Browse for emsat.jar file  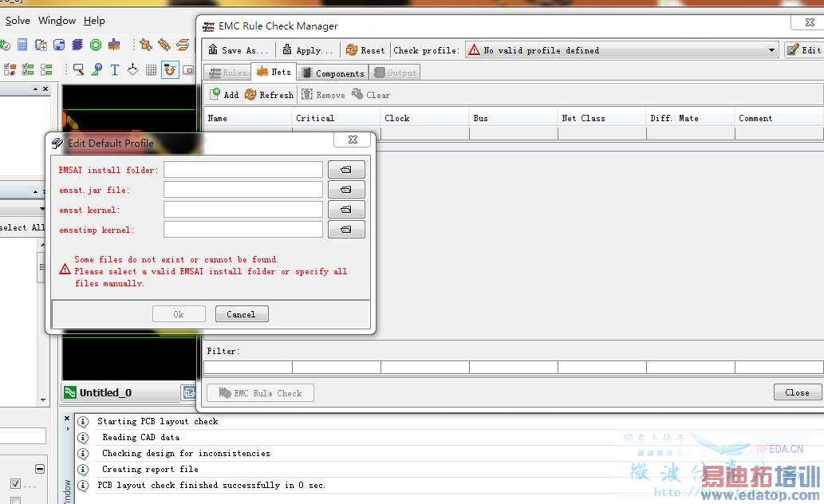pyautogui.click(x=345, y=190)
